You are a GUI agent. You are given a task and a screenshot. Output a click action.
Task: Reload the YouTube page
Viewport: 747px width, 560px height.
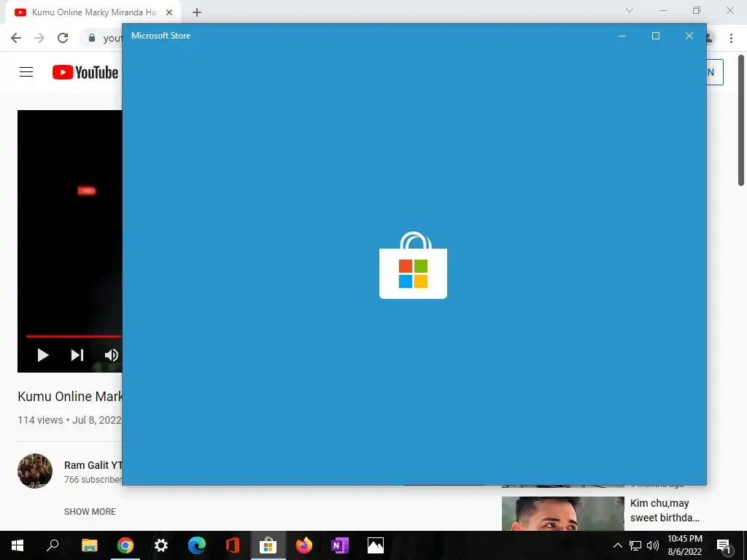63,38
